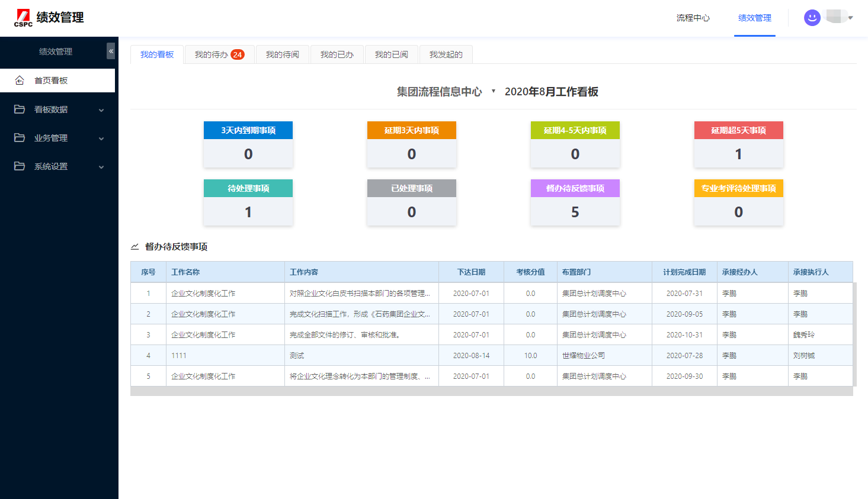The height and width of the screenshot is (499, 868).
Task: Switch to the 我的待阅 tab
Action: [283, 54]
